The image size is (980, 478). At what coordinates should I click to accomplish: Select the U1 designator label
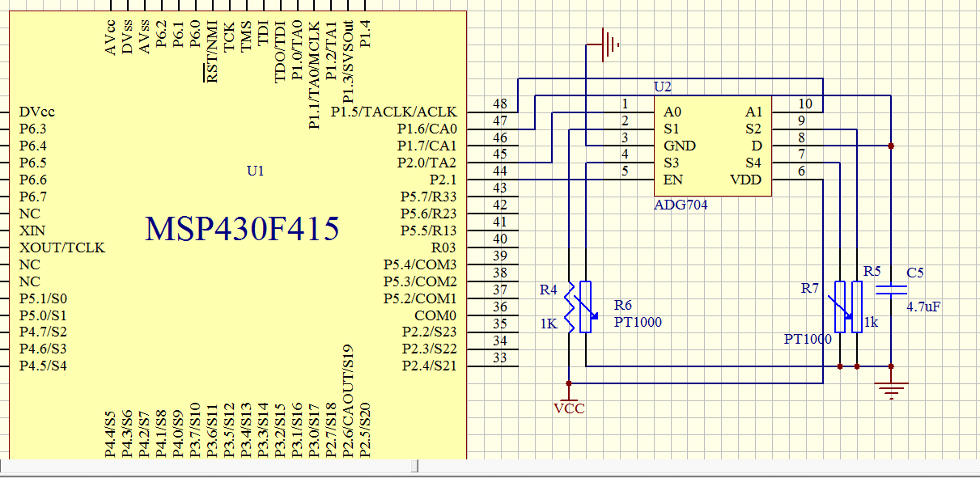(x=256, y=171)
